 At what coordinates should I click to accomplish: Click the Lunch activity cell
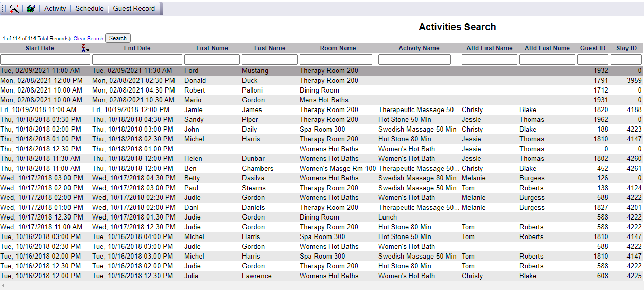click(x=388, y=217)
